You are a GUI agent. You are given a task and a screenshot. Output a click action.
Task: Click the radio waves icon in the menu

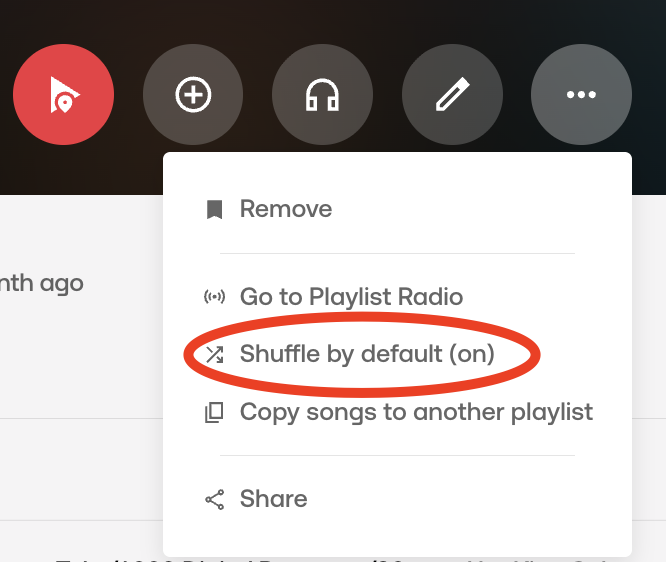click(214, 297)
